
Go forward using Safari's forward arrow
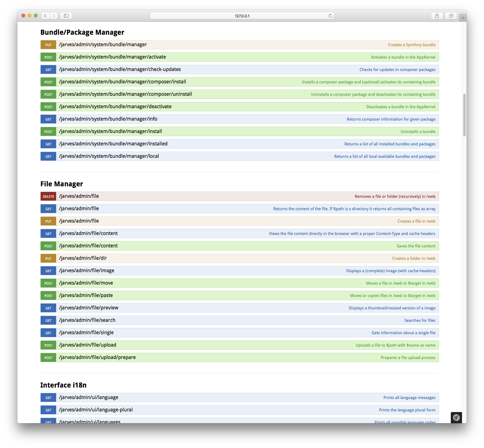pos(53,16)
